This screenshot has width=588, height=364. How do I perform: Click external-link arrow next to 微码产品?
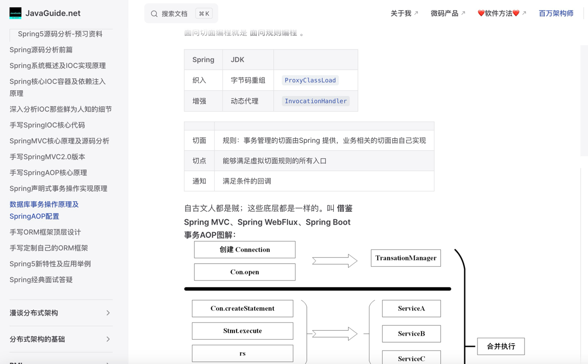pyautogui.click(x=463, y=13)
